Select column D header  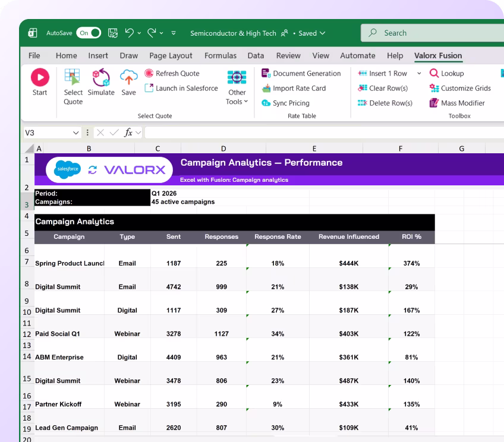tap(223, 149)
